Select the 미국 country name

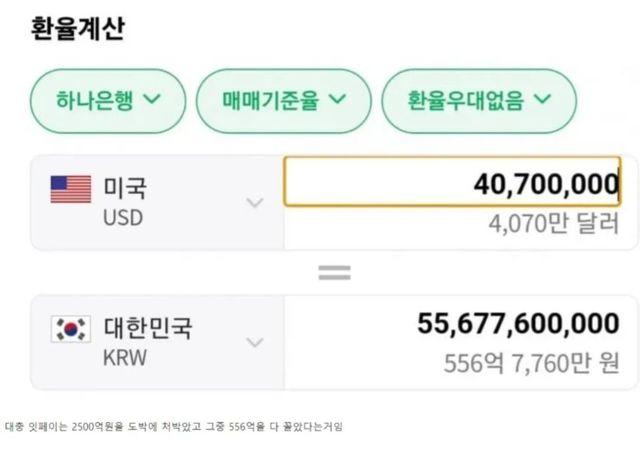125,187
